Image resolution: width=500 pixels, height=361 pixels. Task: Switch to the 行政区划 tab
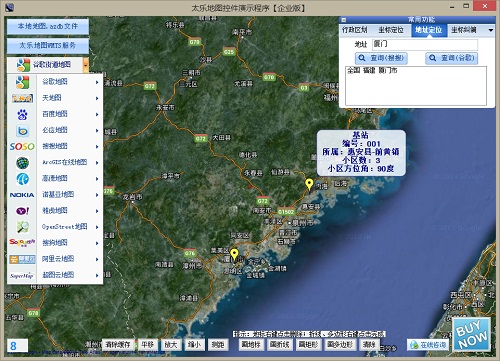(355, 30)
